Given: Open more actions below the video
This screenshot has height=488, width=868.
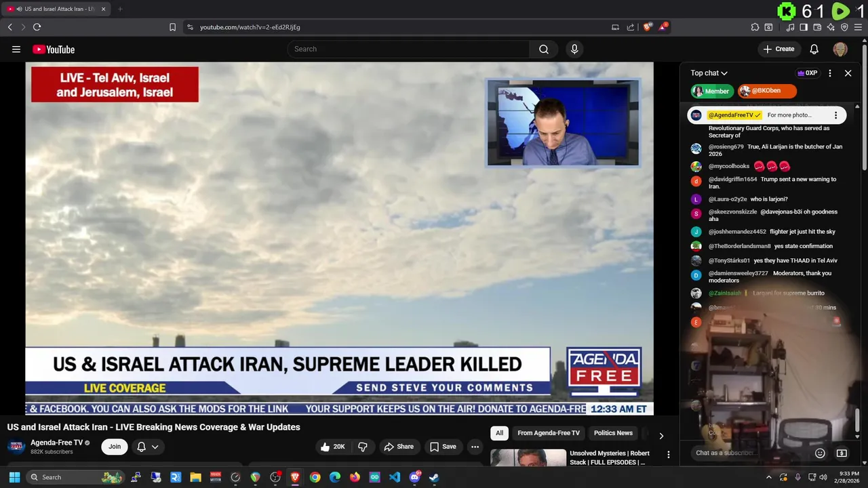Looking at the screenshot, I should [475, 447].
